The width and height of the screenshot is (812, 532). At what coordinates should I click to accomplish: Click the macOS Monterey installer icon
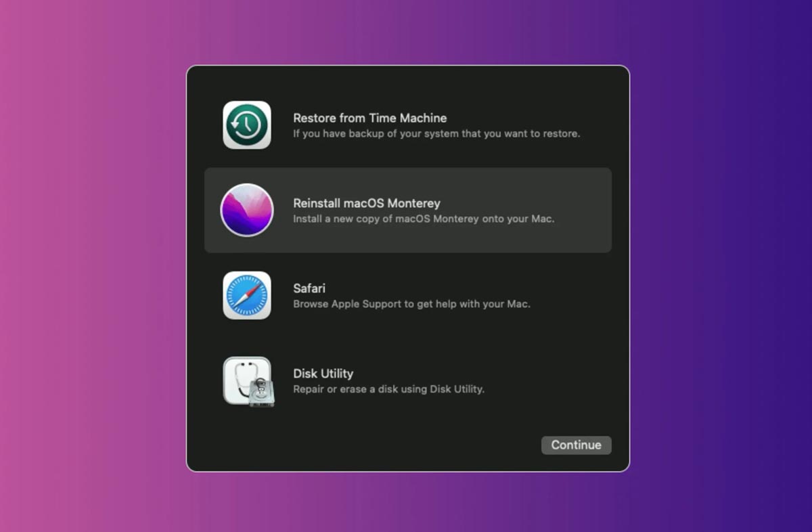pyautogui.click(x=247, y=210)
